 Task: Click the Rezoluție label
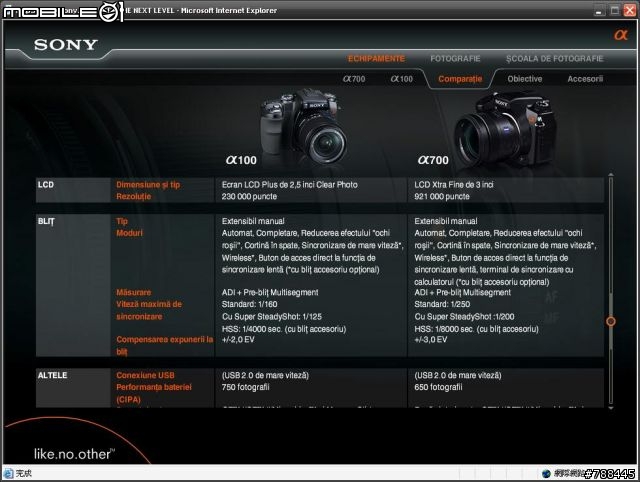pyautogui.click(x=133, y=197)
